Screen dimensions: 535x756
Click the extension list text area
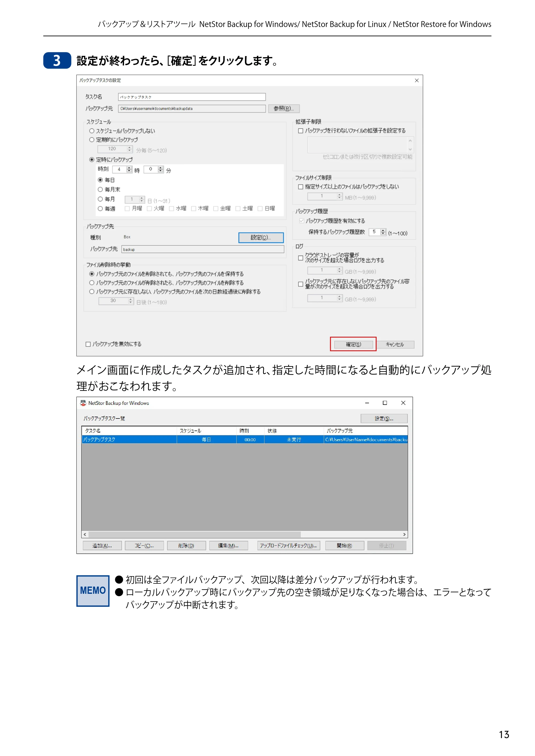(357, 145)
